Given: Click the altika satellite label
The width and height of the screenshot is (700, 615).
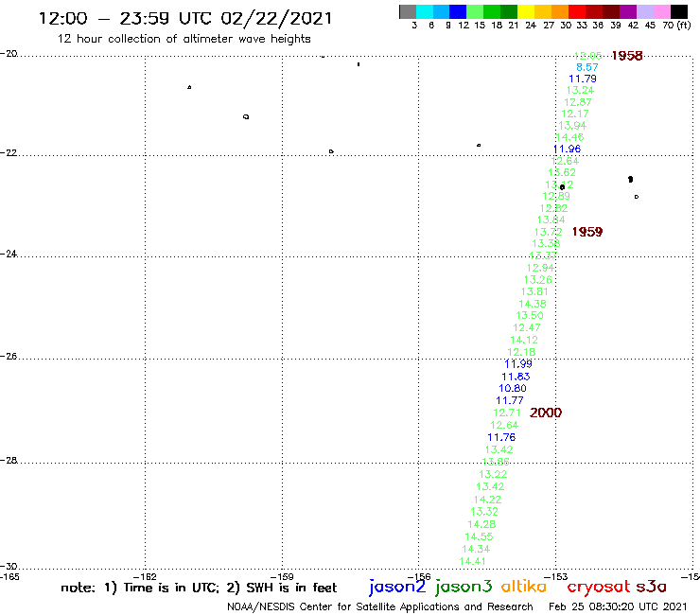Looking at the screenshot, I should [524, 587].
